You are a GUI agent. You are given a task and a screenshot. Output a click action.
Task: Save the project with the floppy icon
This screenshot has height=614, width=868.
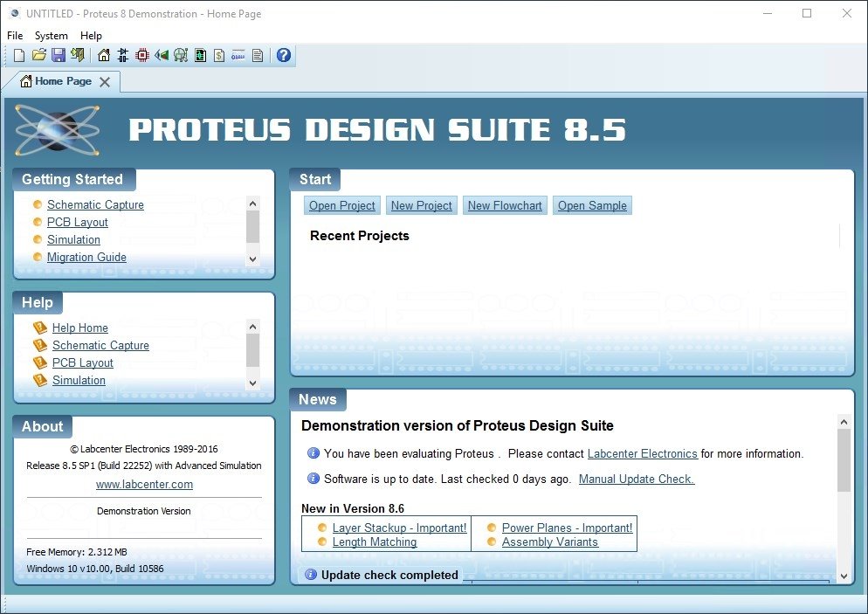click(x=59, y=55)
